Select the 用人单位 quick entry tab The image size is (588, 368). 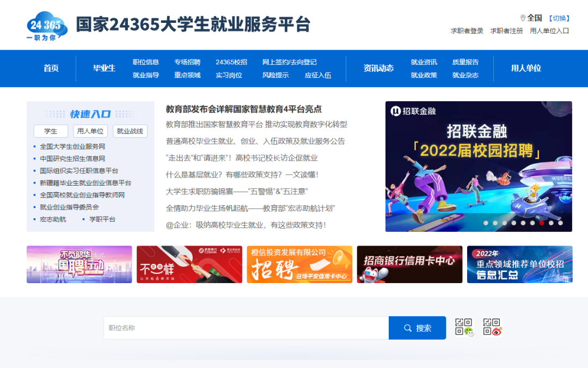tap(90, 131)
